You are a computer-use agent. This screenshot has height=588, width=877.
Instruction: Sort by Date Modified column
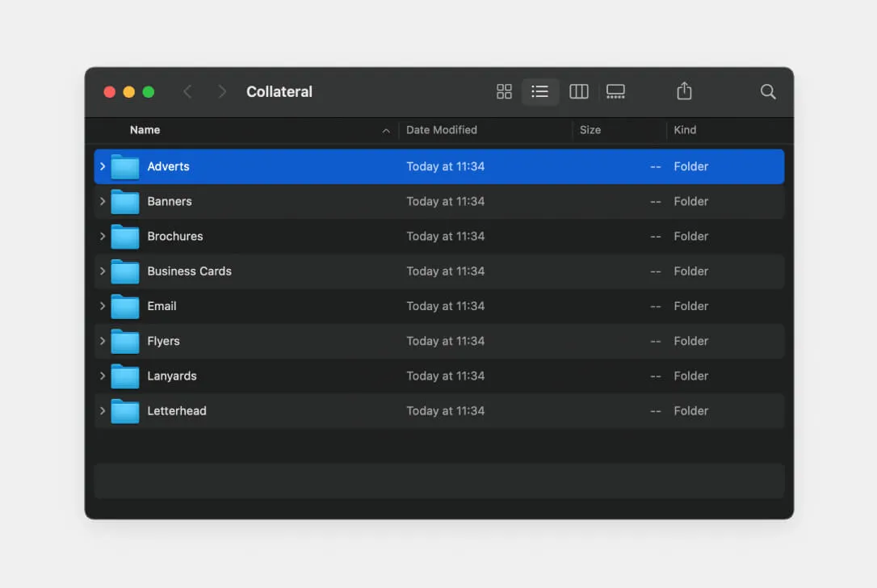click(441, 130)
